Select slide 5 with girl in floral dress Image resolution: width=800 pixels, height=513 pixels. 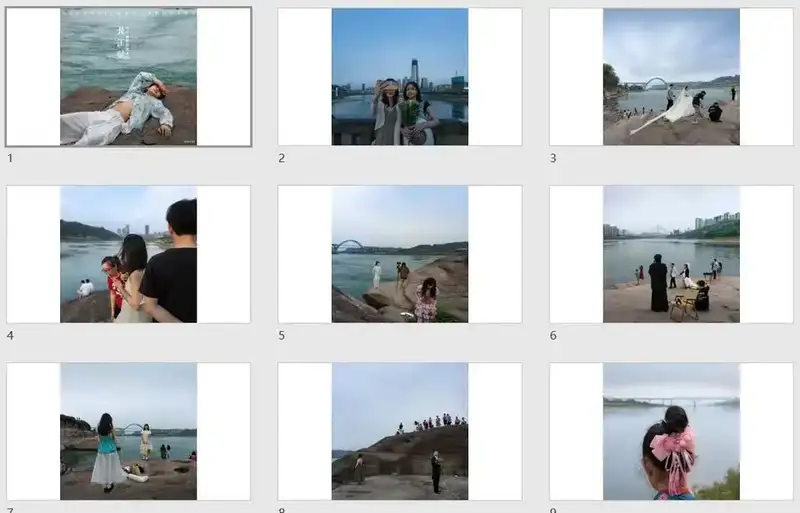pyautogui.click(x=399, y=254)
